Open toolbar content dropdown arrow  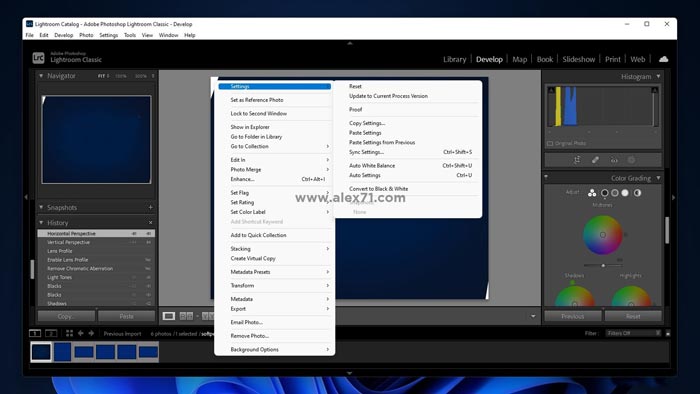pyautogui.click(x=533, y=316)
